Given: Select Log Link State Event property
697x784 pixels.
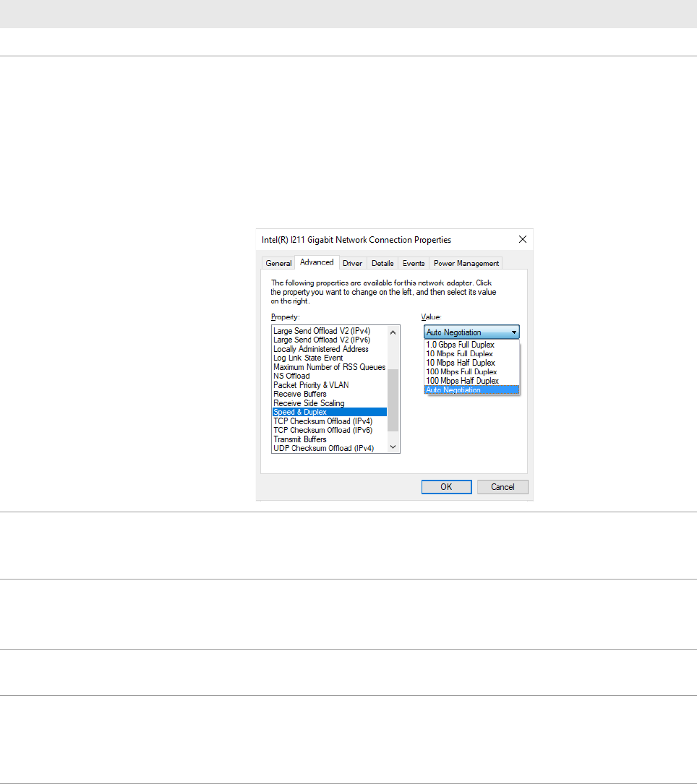Looking at the screenshot, I should point(330,358).
